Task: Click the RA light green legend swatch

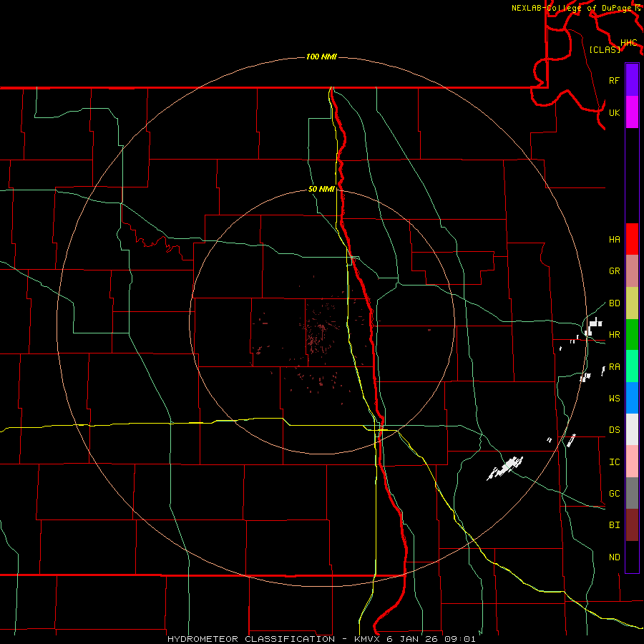Action: [x=632, y=366]
